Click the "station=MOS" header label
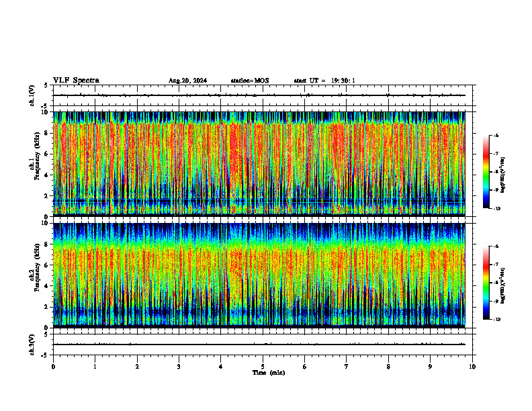 click(250, 81)
